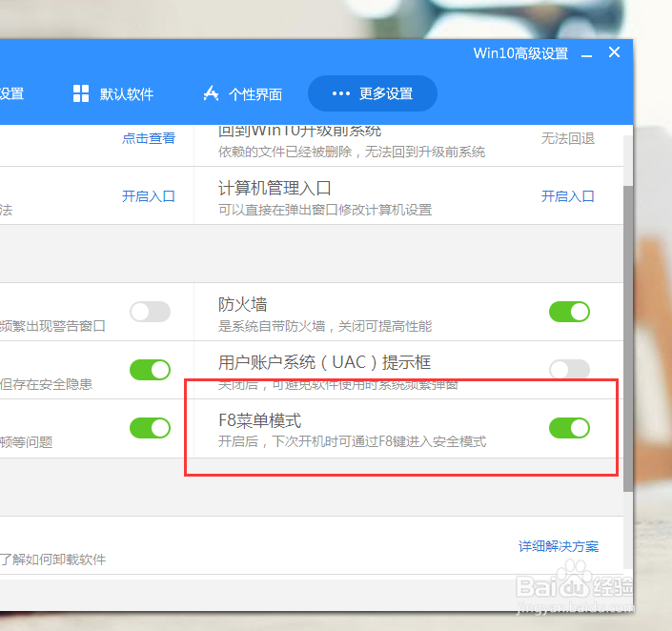The image size is (672, 631).
Task: Close the Win10高级设置 window
Action: pyautogui.click(x=614, y=52)
